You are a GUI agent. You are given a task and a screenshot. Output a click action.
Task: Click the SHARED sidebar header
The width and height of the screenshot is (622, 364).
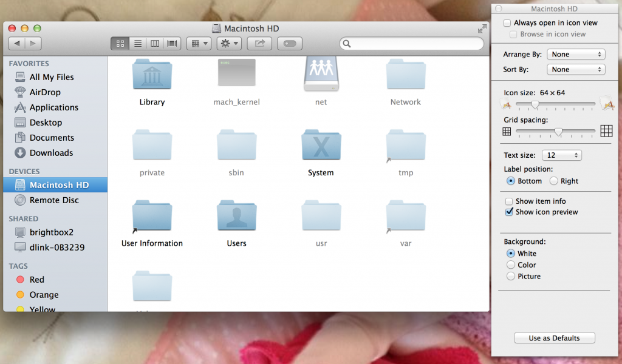tap(24, 218)
